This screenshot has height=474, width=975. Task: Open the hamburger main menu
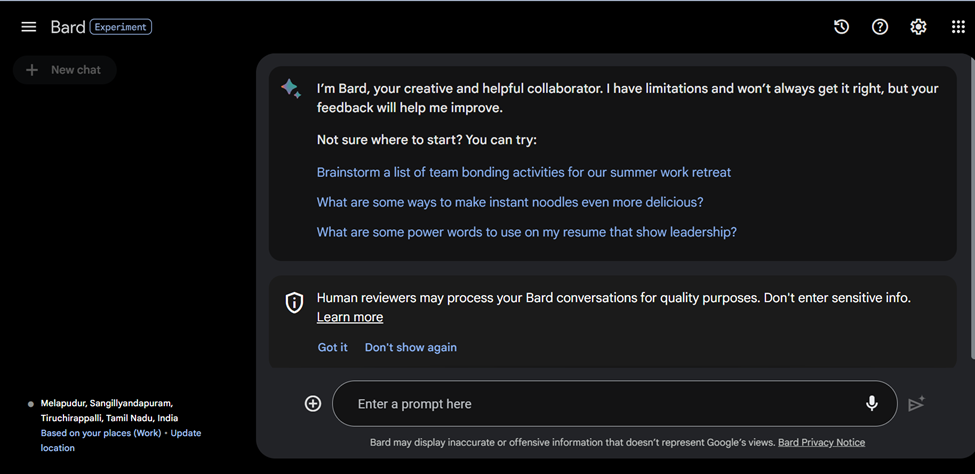pos(29,27)
